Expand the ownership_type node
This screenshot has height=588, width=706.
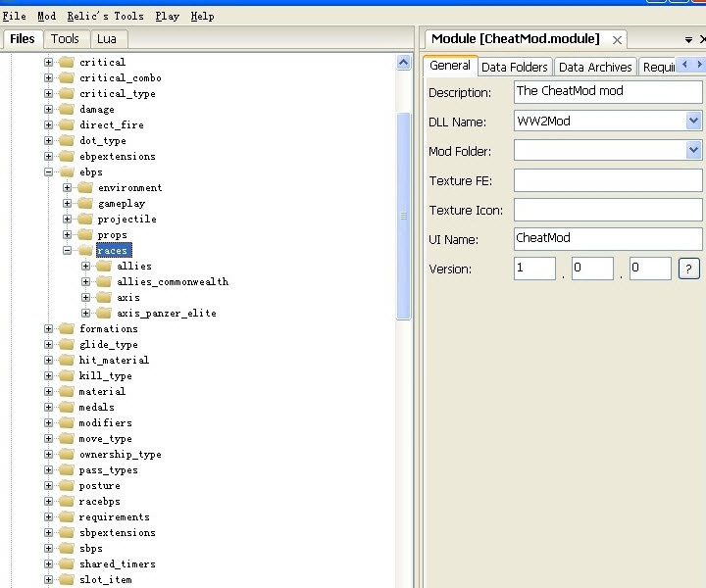[x=48, y=455]
